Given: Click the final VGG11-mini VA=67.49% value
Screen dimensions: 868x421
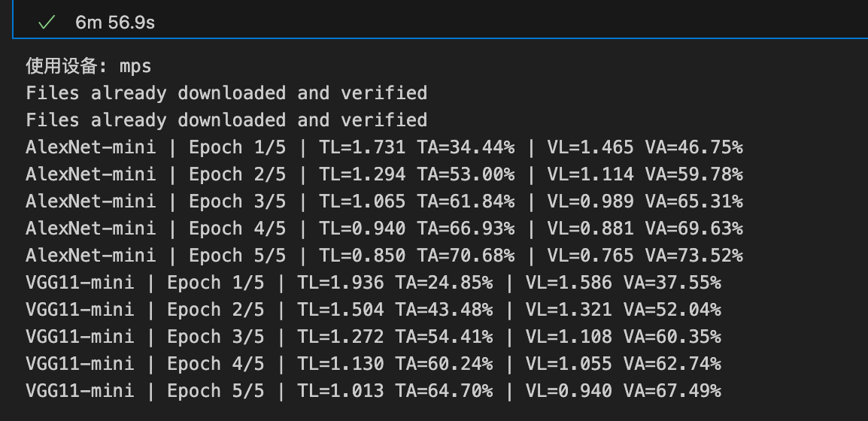Looking at the screenshot, I should (x=672, y=391).
